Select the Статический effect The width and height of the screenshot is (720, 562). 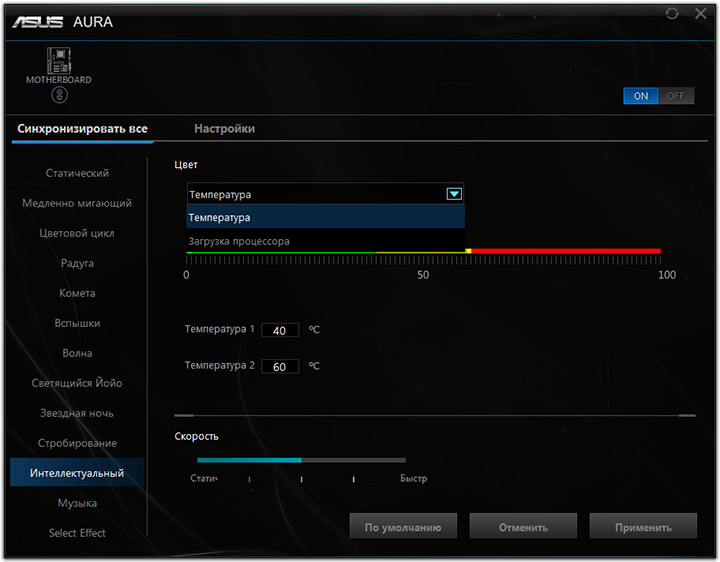[77, 173]
